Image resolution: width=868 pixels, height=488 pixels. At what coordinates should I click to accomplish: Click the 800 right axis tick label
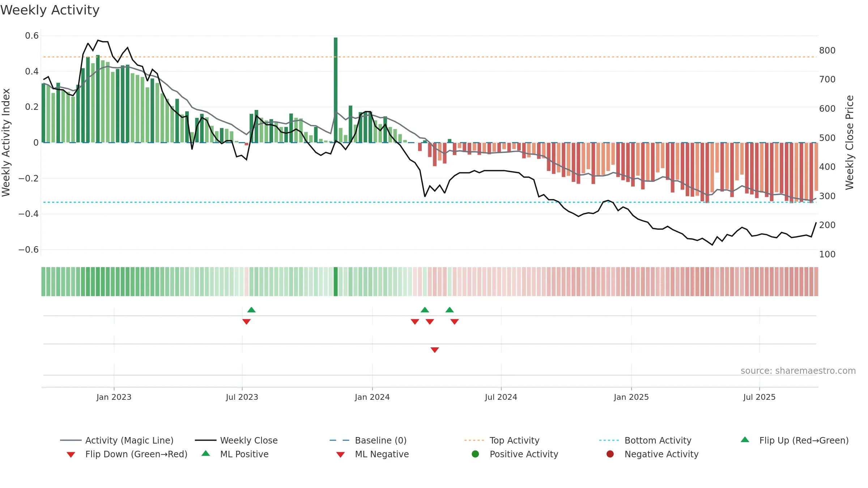tap(827, 51)
